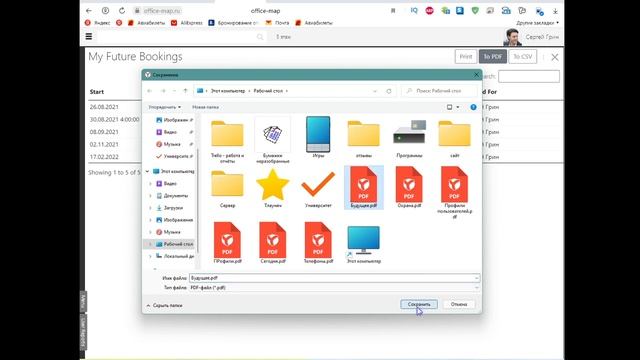
Task: Click Сохранить to save the PDF
Action: point(419,304)
